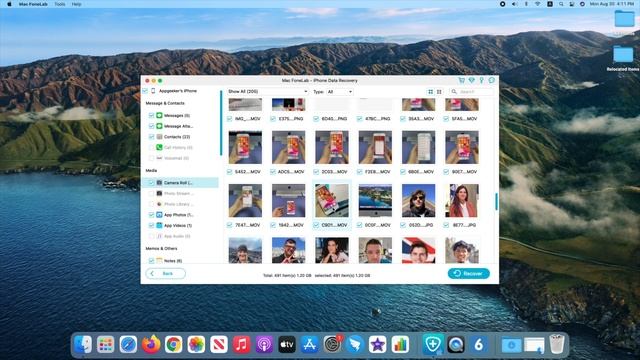
Task: Open Finder from the Dock
Action: point(83,345)
